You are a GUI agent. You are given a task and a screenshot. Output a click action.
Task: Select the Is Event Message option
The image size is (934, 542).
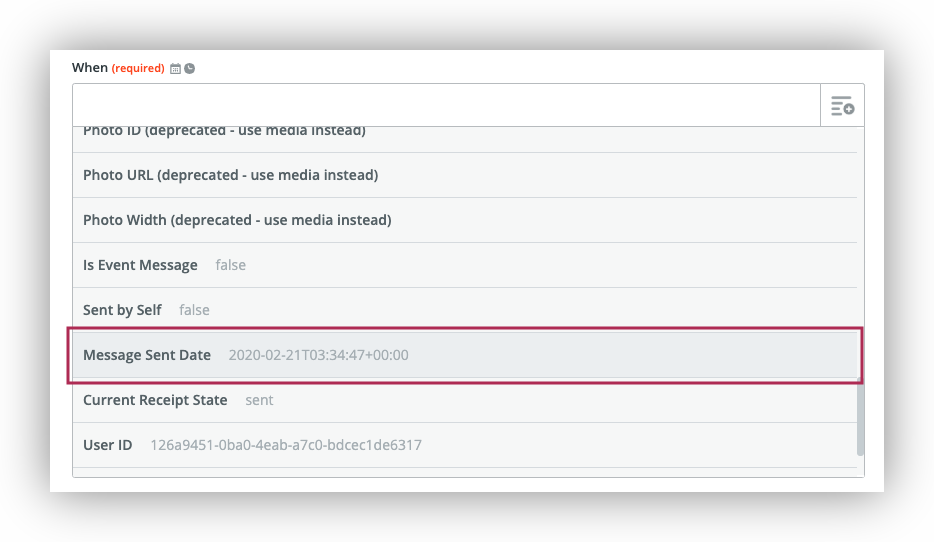point(140,265)
